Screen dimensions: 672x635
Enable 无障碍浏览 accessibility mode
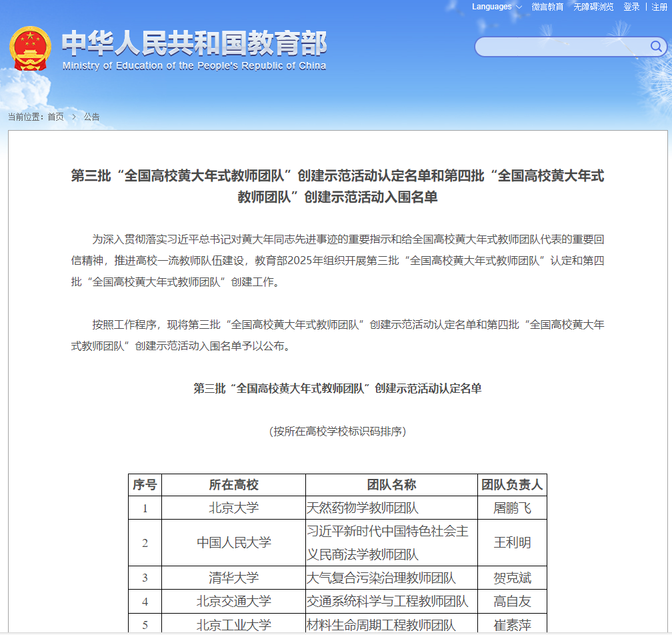593,7
